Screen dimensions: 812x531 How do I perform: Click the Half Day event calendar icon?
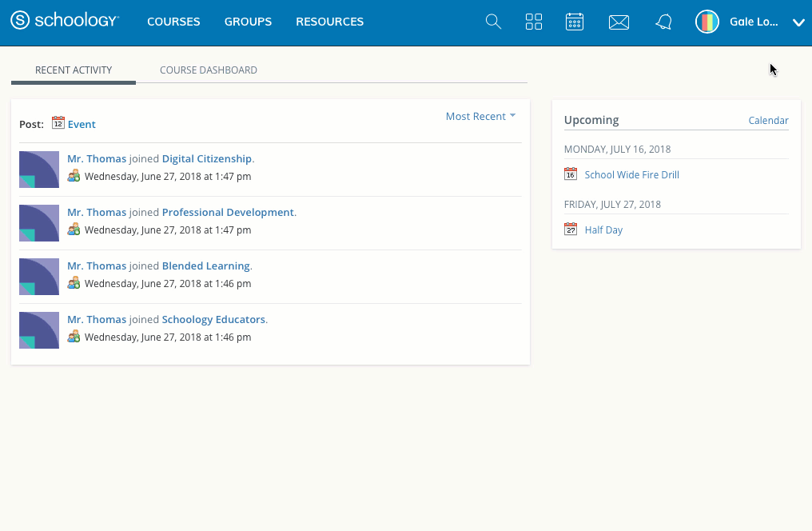click(x=571, y=230)
